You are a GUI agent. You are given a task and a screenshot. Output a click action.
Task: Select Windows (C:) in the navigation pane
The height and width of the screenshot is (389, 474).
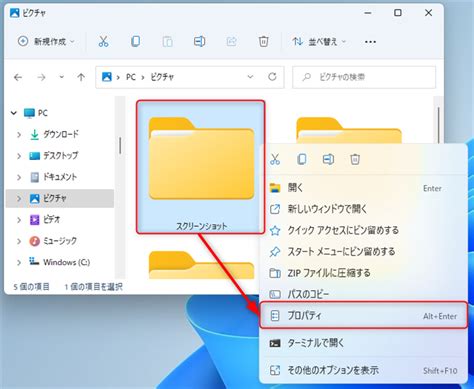coord(60,262)
